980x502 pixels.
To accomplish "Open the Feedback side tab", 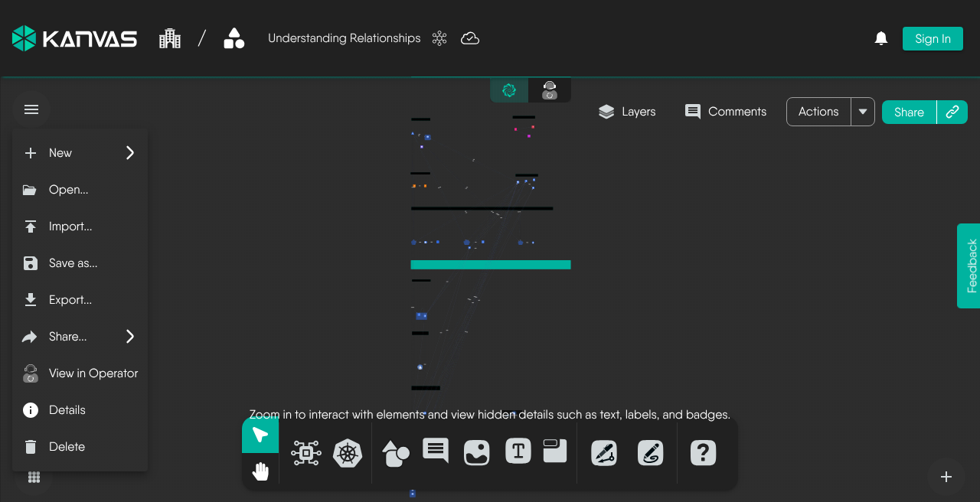I will 969,266.
